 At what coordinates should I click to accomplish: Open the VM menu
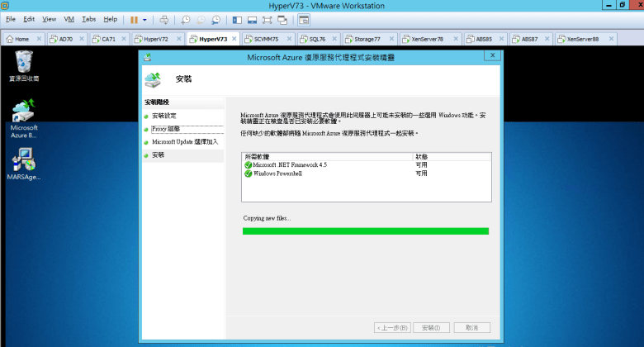(69, 19)
